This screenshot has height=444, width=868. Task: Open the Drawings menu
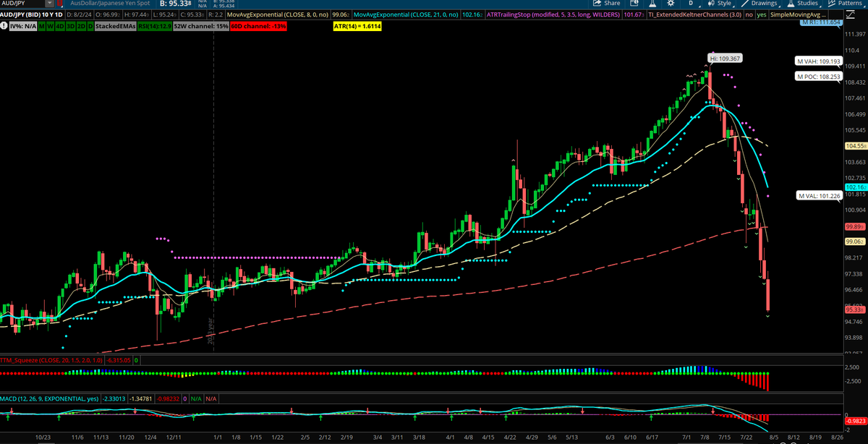point(759,4)
